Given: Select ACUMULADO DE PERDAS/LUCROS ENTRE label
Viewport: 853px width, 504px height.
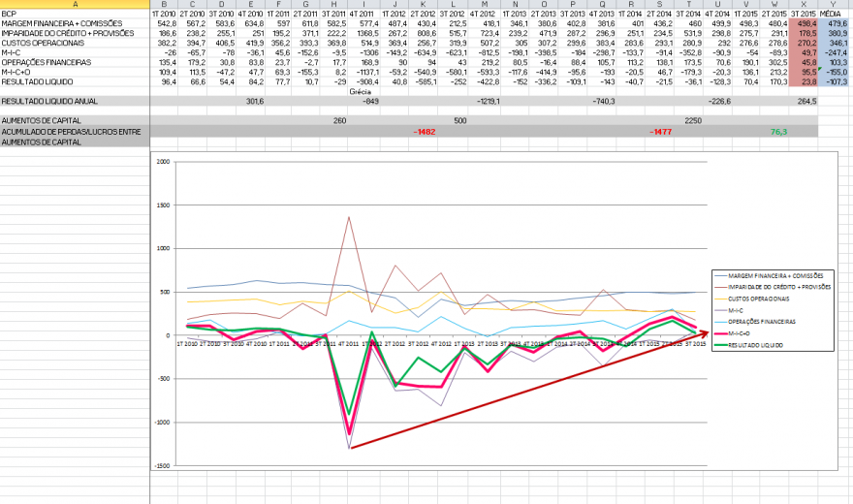Looking at the screenshot, I should 72,132.
